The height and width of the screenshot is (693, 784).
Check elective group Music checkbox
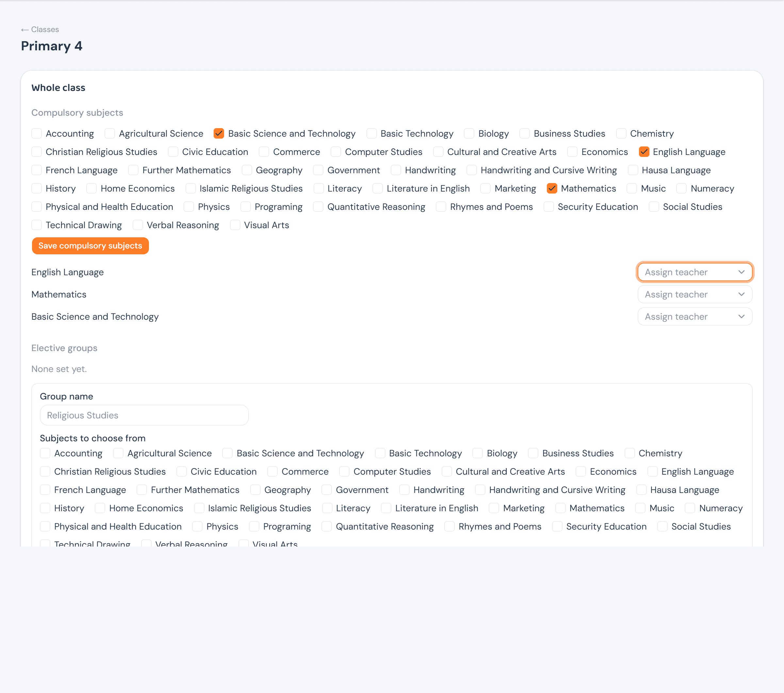click(641, 508)
